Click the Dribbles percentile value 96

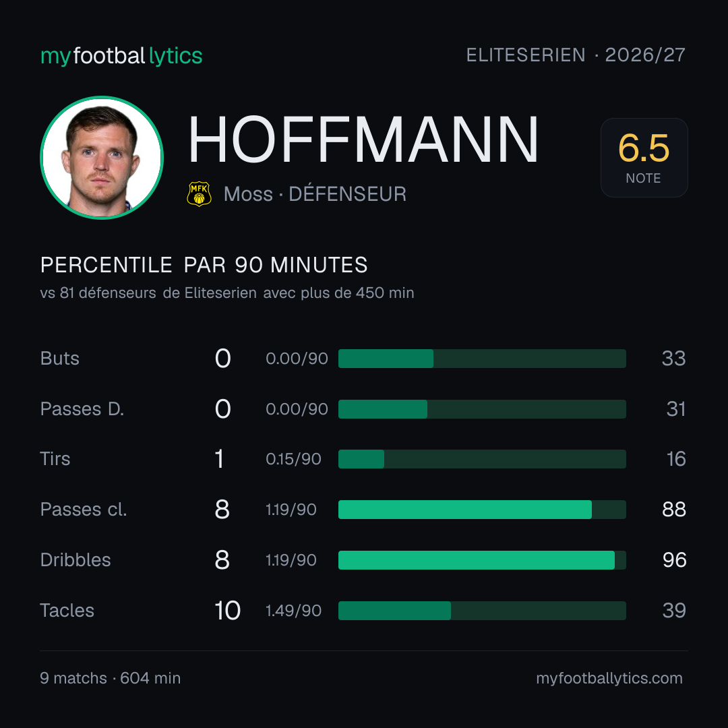[674, 560]
